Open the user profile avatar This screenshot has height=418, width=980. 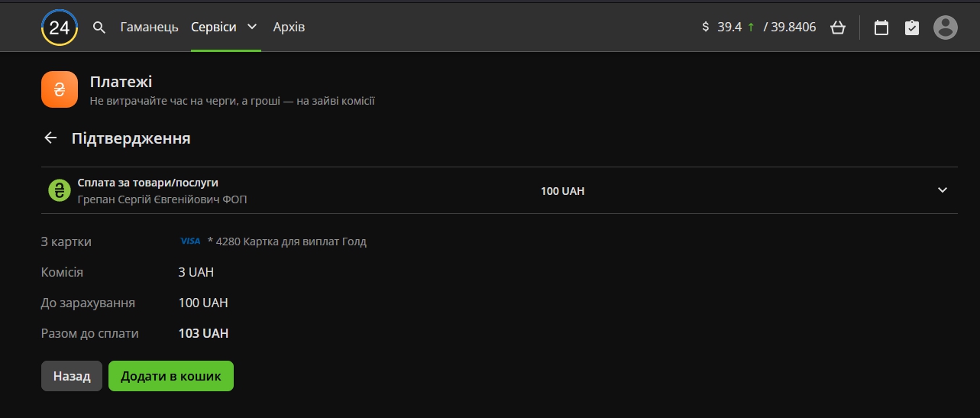[x=945, y=28]
